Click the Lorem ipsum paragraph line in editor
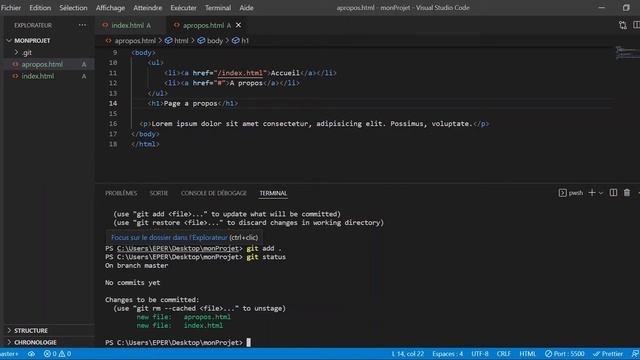The height and width of the screenshot is (360, 640). [x=314, y=124]
